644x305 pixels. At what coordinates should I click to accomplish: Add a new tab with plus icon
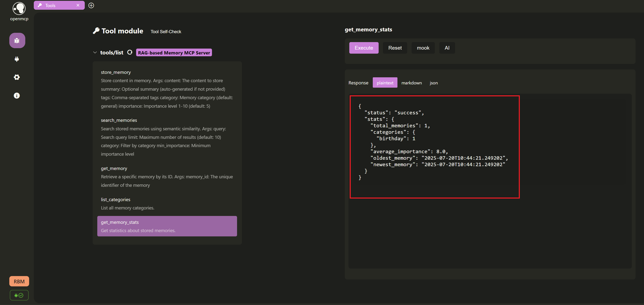tap(91, 5)
